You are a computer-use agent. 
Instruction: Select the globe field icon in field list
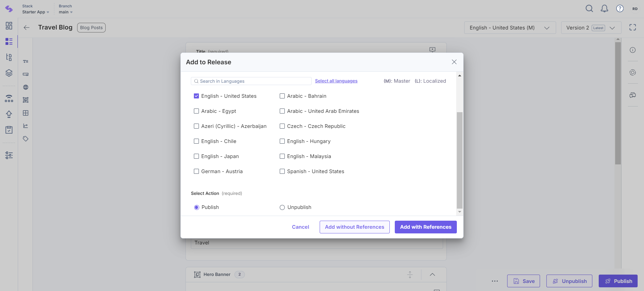point(25,87)
